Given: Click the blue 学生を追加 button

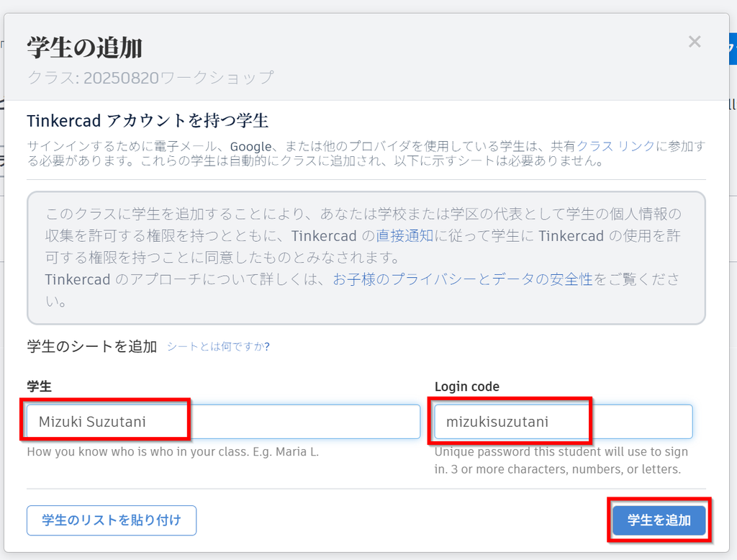Looking at the screenshot, I should (x=659, y=520).
